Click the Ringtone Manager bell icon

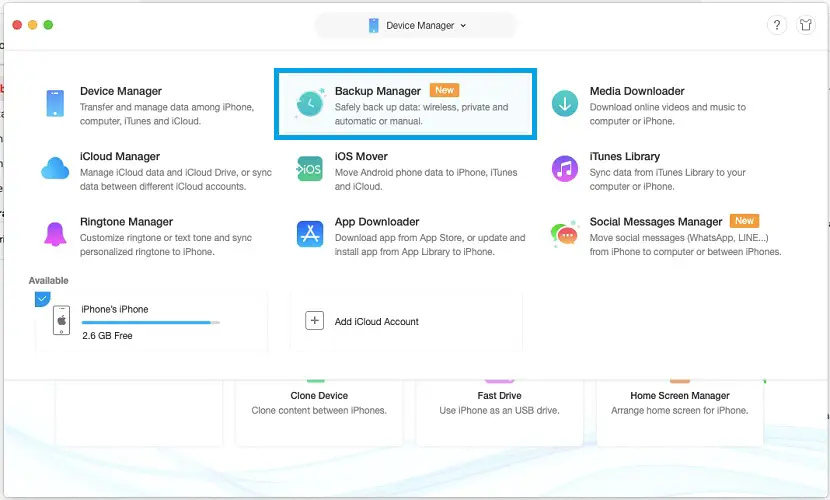coord(54,234)
